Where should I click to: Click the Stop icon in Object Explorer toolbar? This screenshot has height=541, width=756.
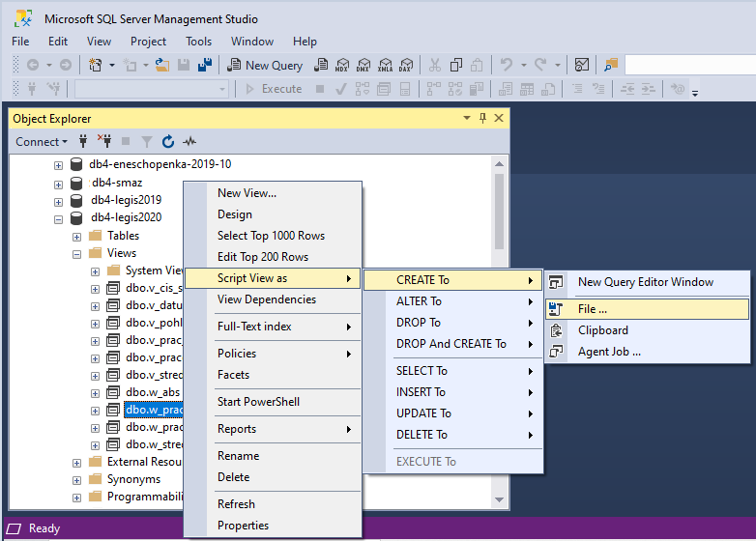tap(126, 142)
